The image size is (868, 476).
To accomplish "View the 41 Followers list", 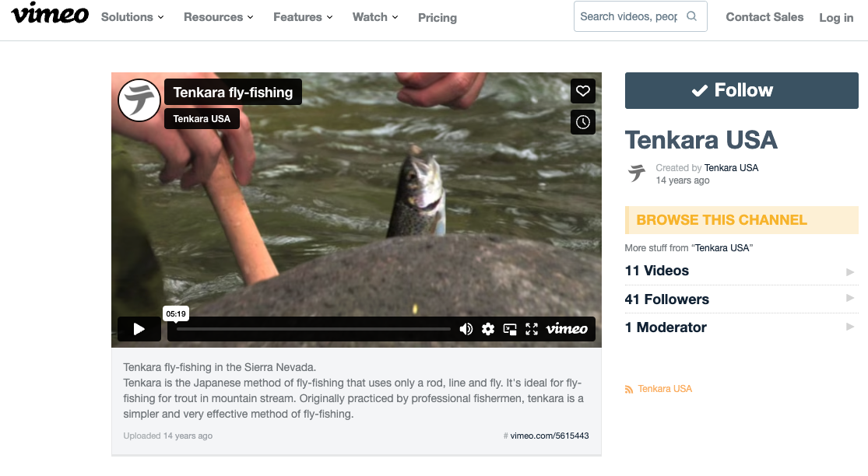I will (x=666, y=299).
